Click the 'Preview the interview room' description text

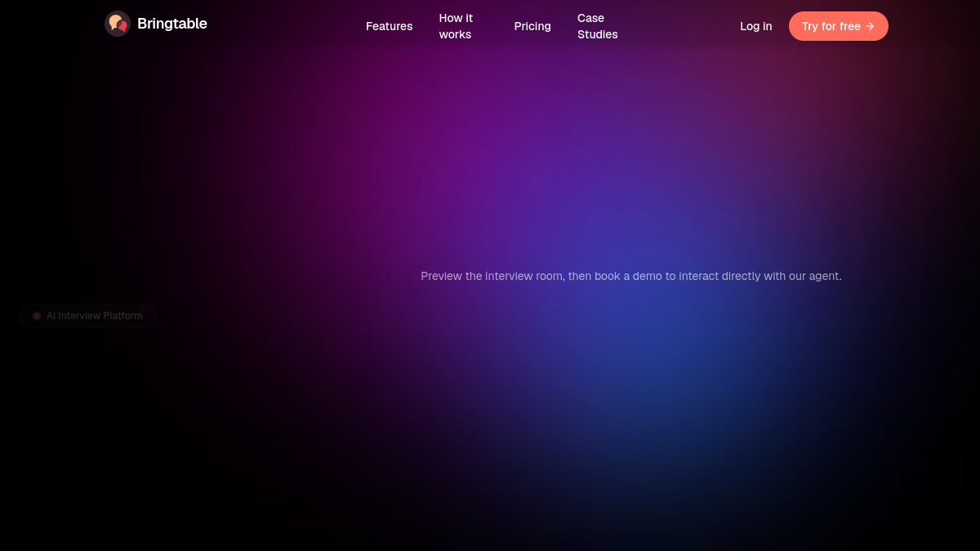(631, 276)
